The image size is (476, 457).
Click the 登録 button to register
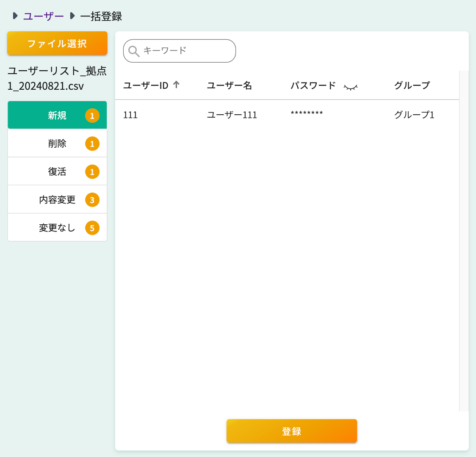click(x=291, y=431)
